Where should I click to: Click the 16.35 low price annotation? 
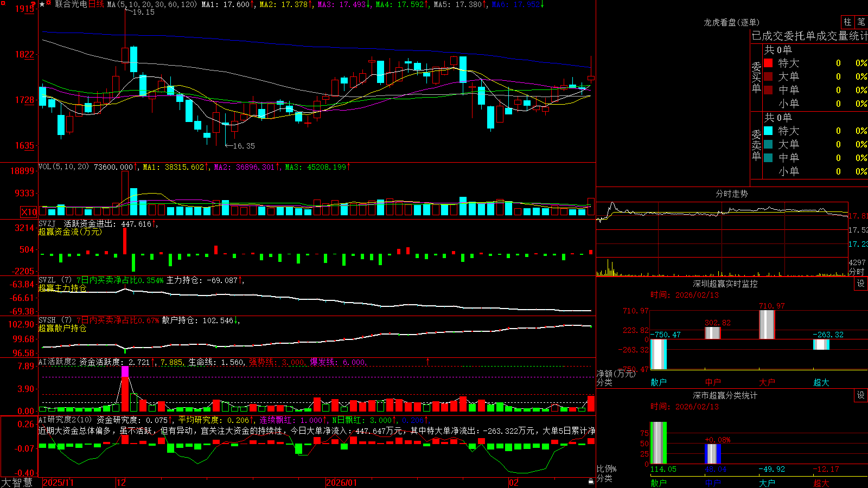pos(244,146)
